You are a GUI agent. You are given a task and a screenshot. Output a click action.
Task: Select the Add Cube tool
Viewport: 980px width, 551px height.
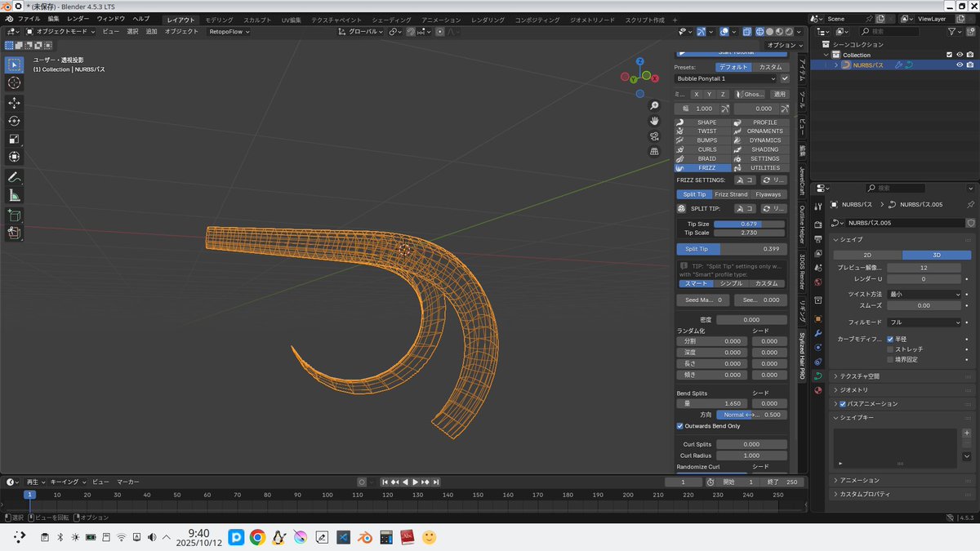tap(14, 216)
